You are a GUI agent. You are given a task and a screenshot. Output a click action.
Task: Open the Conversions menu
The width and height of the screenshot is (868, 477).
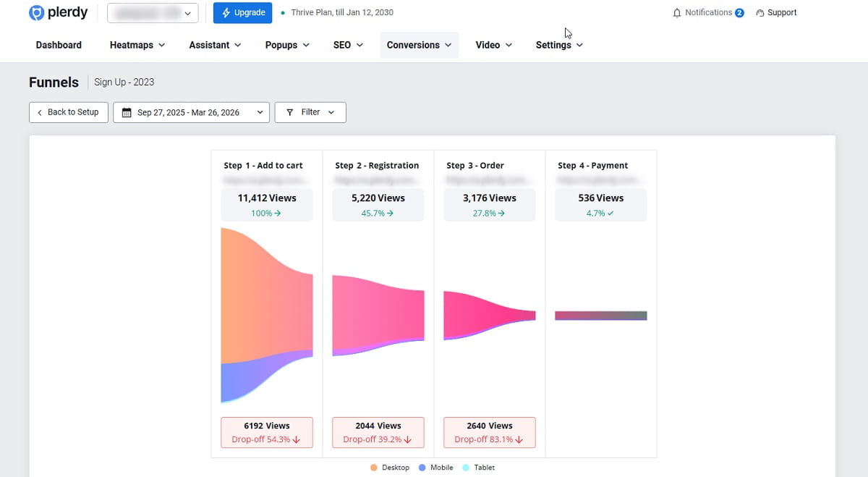[x=419, y=44]
